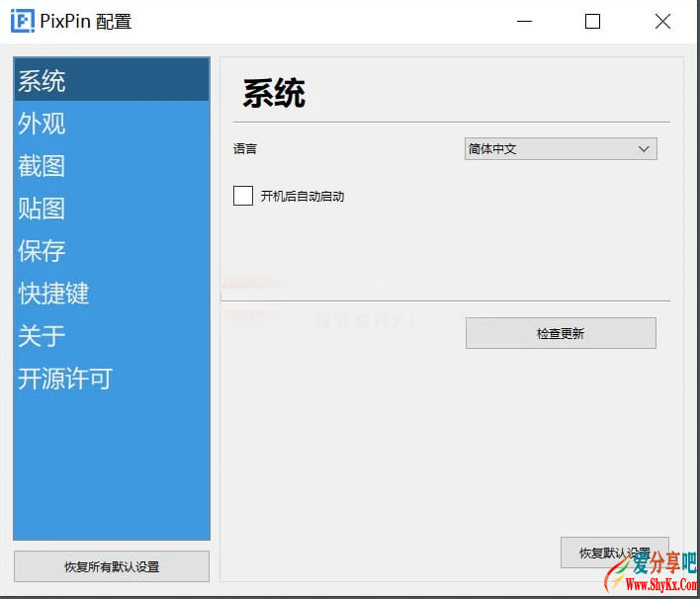The image size is (700, 599).
Task: Close the PixPin 配置 window
Action: 662,21
